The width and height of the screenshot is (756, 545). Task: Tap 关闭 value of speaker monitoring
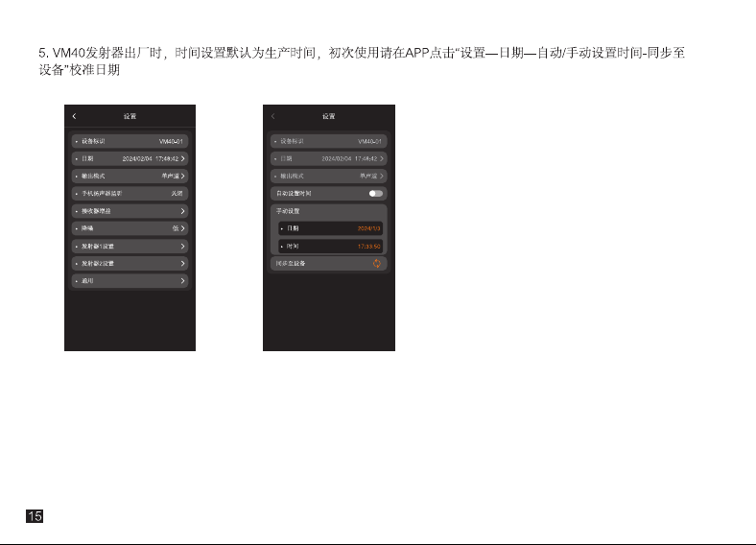(x=177, y=194)
